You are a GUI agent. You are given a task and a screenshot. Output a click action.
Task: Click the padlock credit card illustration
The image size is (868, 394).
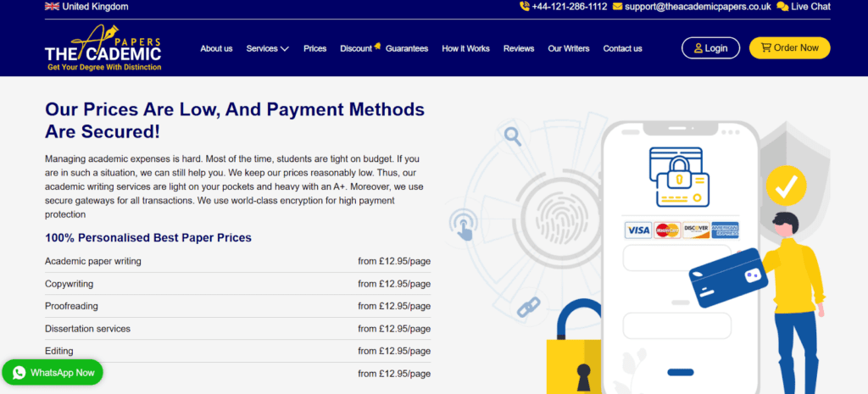click(x=679, y=176)
